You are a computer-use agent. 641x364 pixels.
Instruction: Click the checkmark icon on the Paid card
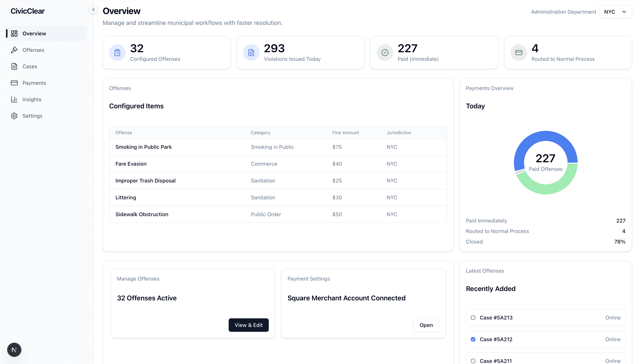[x=385, y=52]
